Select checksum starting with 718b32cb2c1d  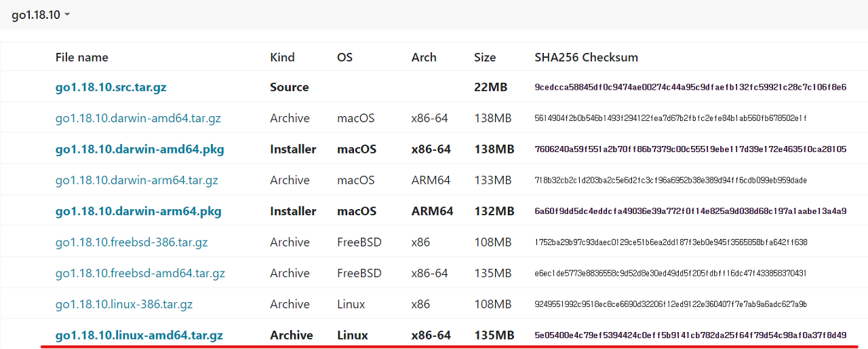671,180
